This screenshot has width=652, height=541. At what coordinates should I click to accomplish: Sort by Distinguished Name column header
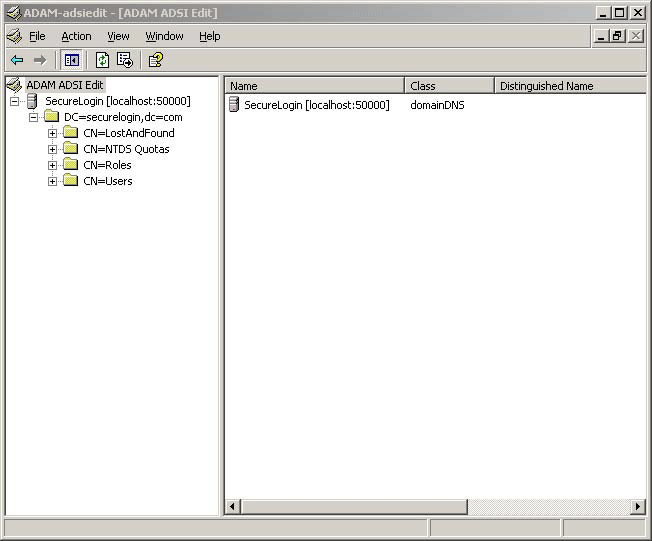point(570,86)
